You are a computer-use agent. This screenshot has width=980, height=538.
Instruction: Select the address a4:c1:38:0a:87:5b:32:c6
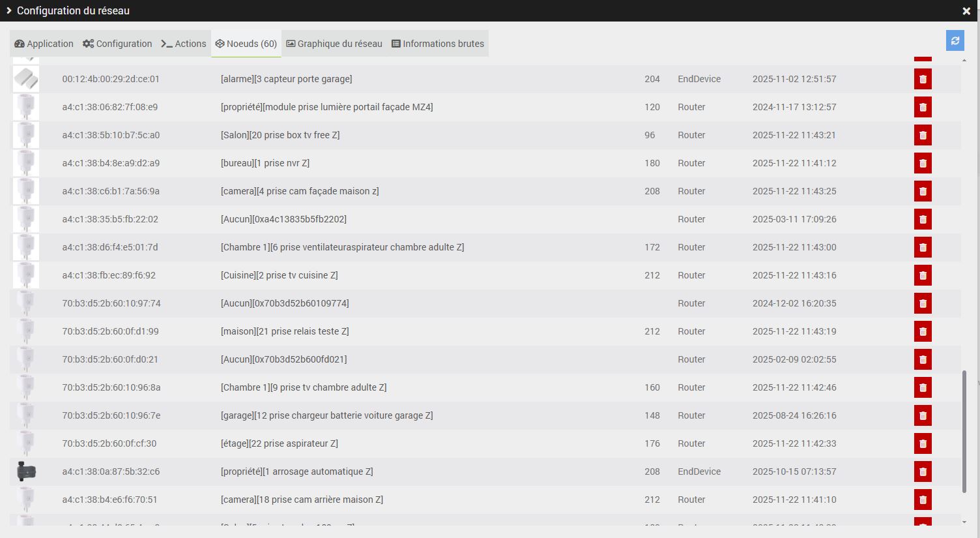(111, 471)
